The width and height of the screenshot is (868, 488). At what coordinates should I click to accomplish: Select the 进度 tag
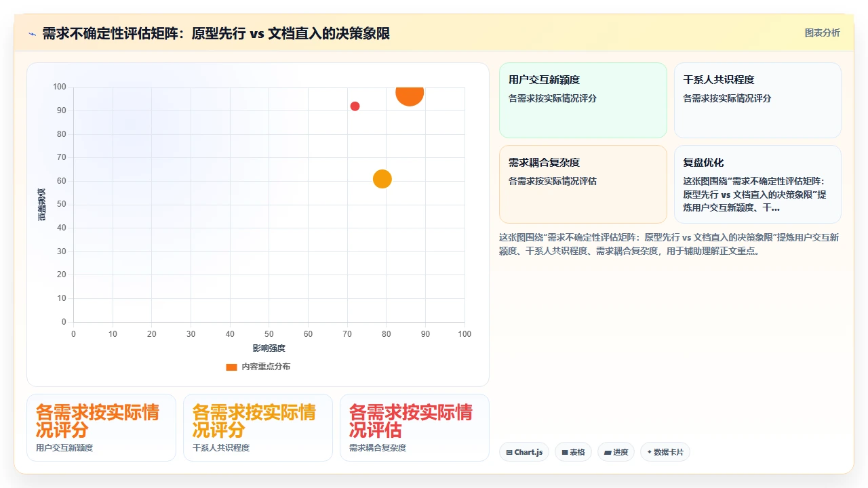(x=616, y=452)
